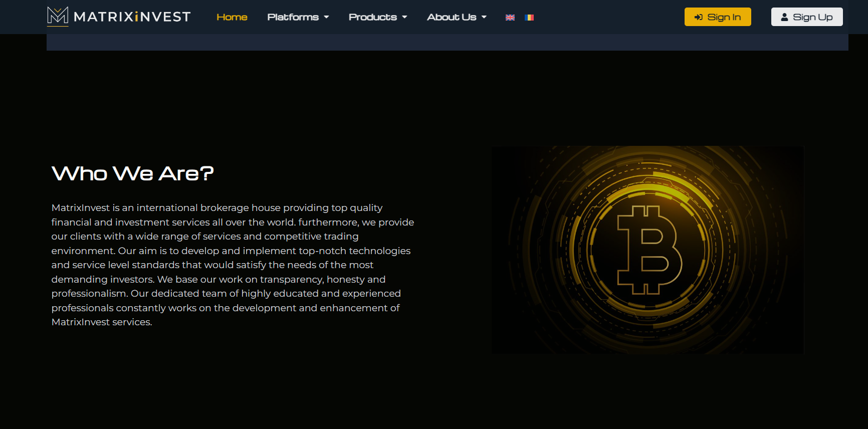The image size is (868, 429).
Task: Click the Bitcoin illustration image
Action: [x=648, y=250]
